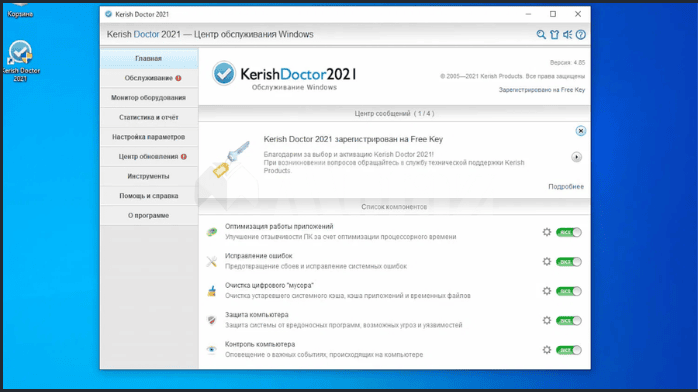Click the registered on Free Key message heading
The image size is (698, 392).
point(353,139)
